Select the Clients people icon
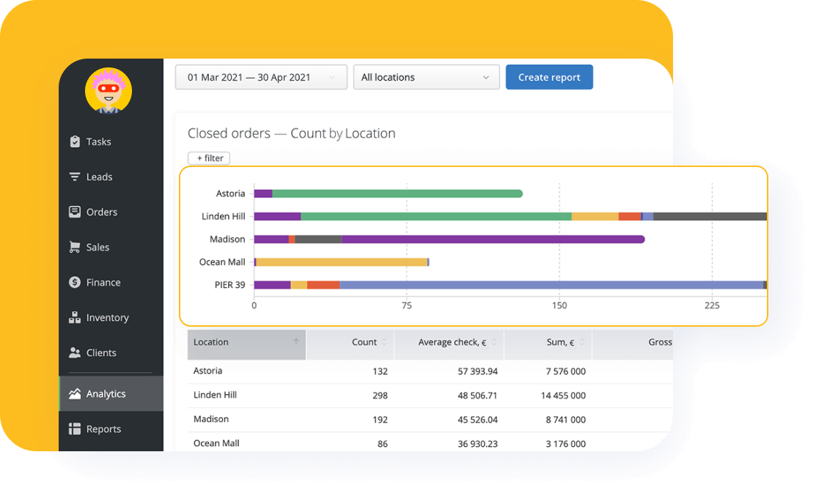827x504 pixels. pos(74,352)
